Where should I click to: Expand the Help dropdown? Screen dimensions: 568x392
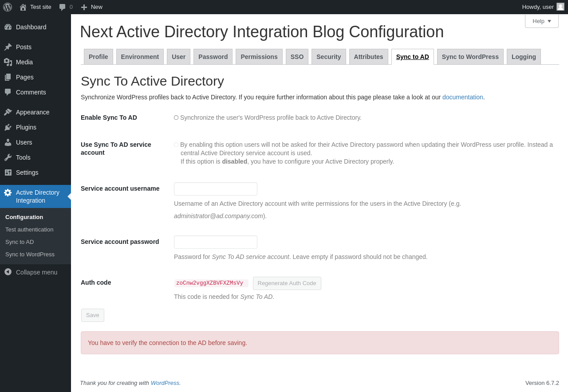[541, 21]
